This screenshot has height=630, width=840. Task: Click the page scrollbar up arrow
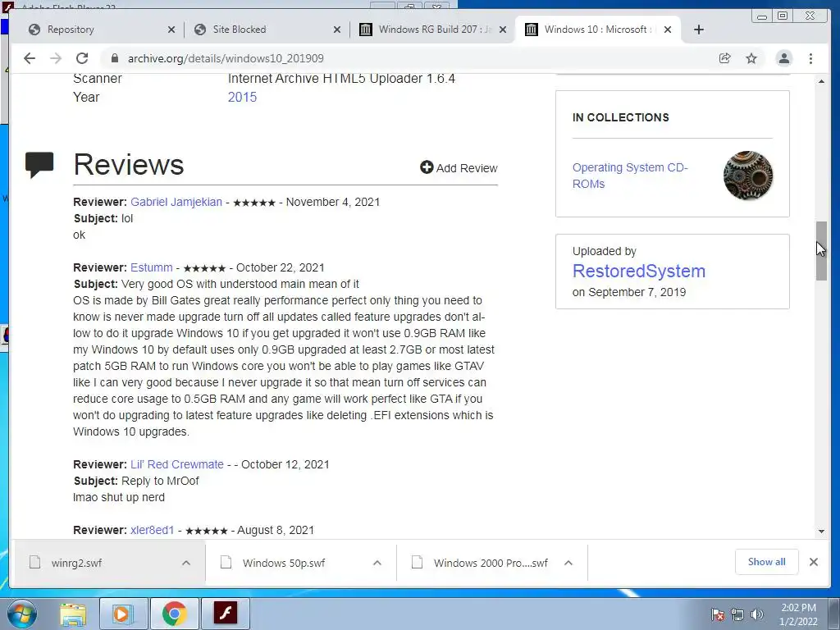point(821,81)
